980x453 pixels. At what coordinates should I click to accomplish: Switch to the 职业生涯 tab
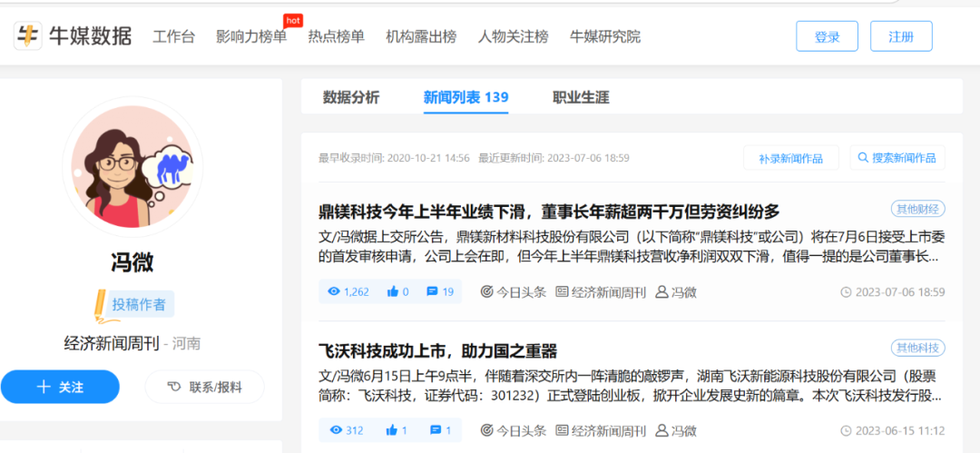pyautogui.click(x=581, y=97)
